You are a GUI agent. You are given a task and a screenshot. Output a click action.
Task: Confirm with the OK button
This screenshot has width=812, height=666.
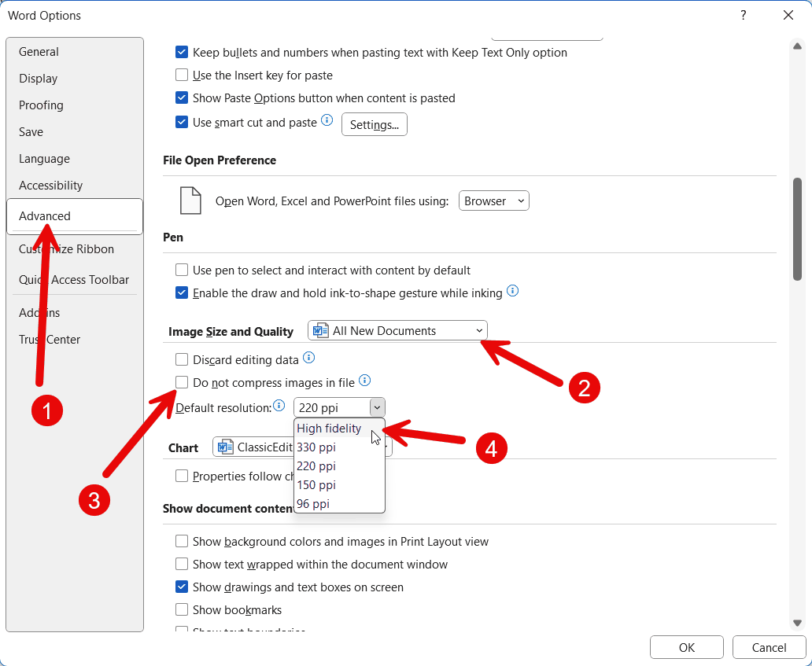[687, 647]
